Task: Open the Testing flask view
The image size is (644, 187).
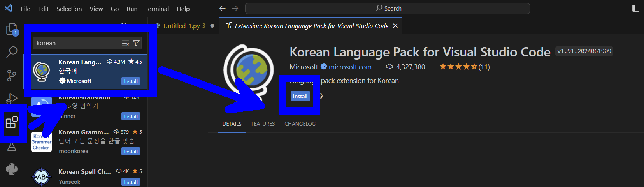Action: [12, 146]
